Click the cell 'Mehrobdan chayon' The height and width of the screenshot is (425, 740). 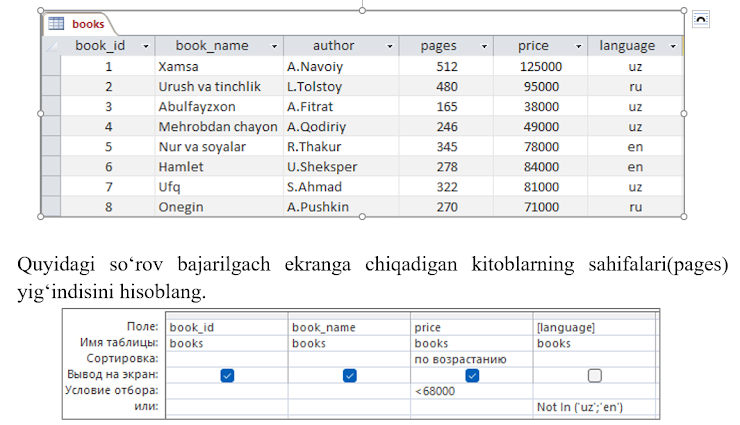218,127
